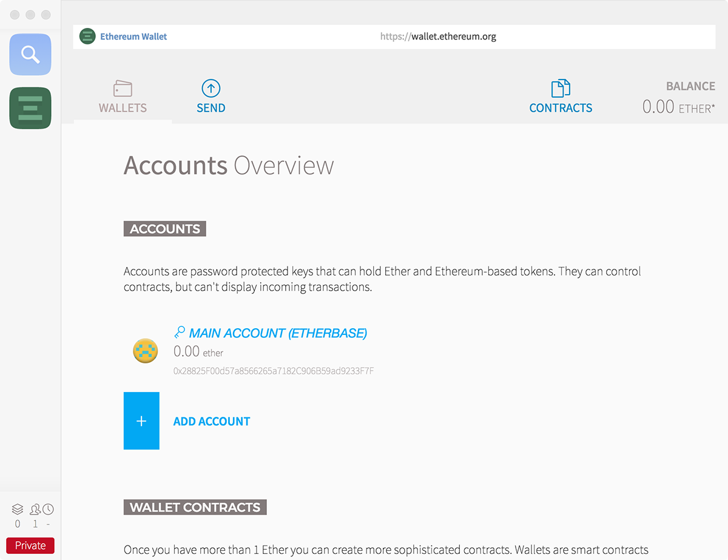The image size is (728, 560).
Task: Click the macOS red close window button
Action: coord(15,15)
